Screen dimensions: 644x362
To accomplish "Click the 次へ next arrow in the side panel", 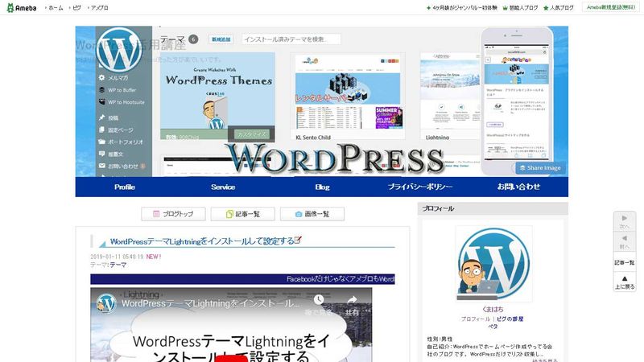I will (625, 222).
